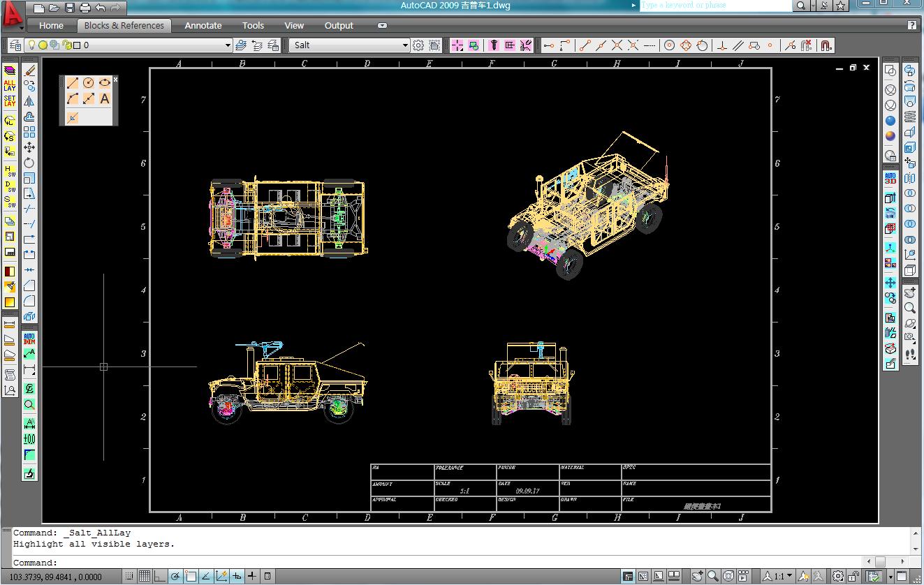924x585 pixels.
Task: Select the Line tool in floating palette
Action: [73, 83]
